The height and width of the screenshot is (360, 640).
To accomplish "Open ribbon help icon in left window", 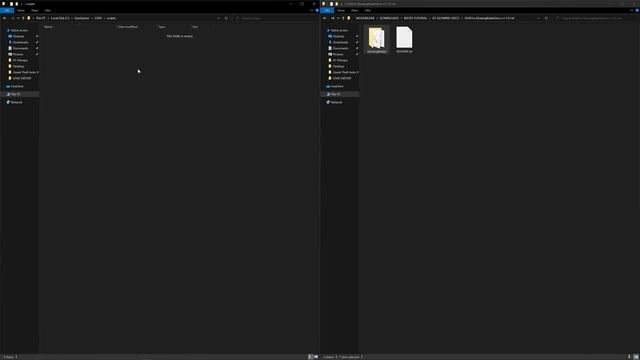I will click(x=317, y=10).
